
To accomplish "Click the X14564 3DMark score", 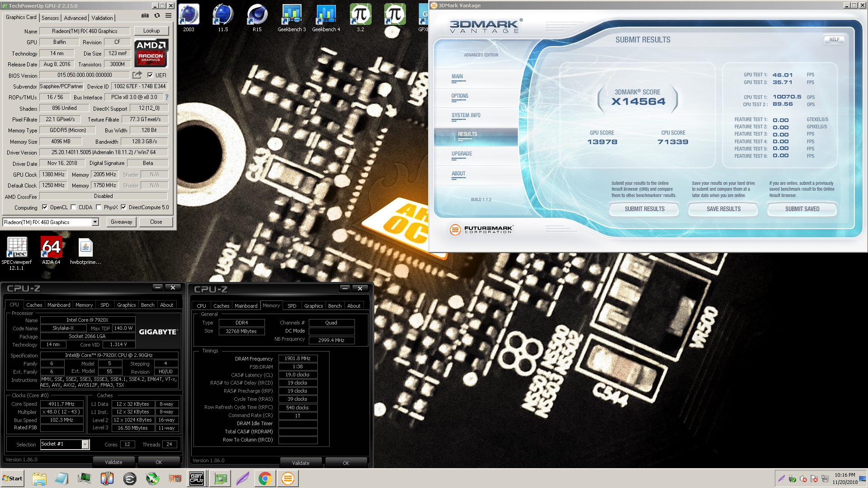I will coord(638,102).
